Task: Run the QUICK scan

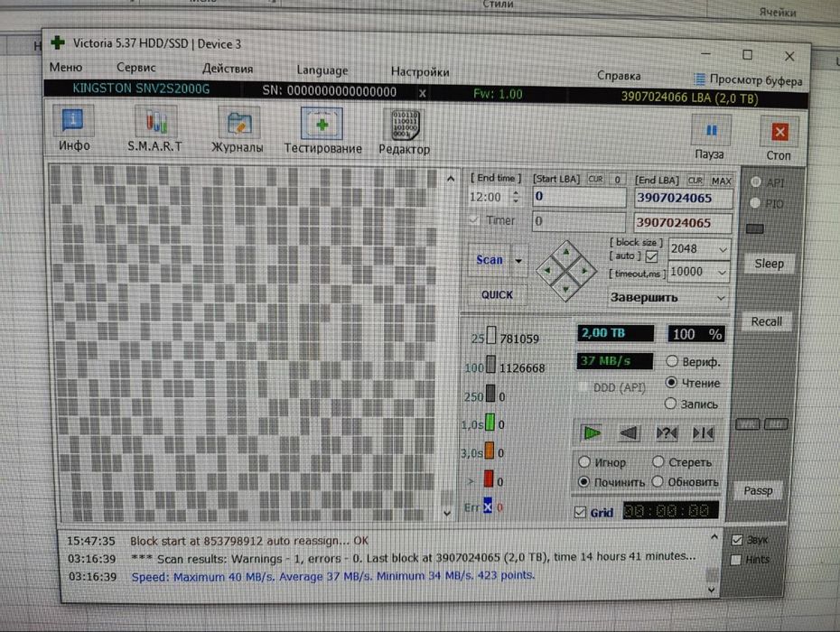Action: [x=497, y=294]
